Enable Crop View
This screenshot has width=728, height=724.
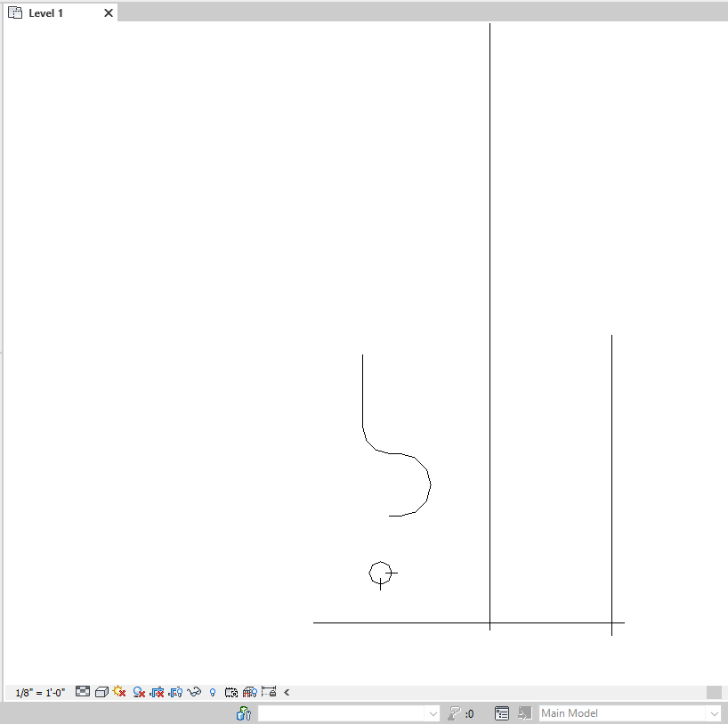coord(158,692)
